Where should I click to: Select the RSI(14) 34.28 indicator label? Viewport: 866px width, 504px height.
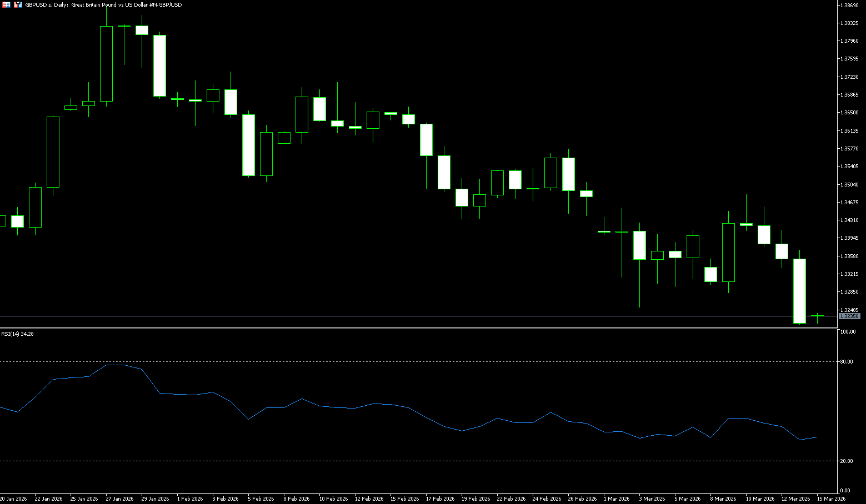[17, 334]
